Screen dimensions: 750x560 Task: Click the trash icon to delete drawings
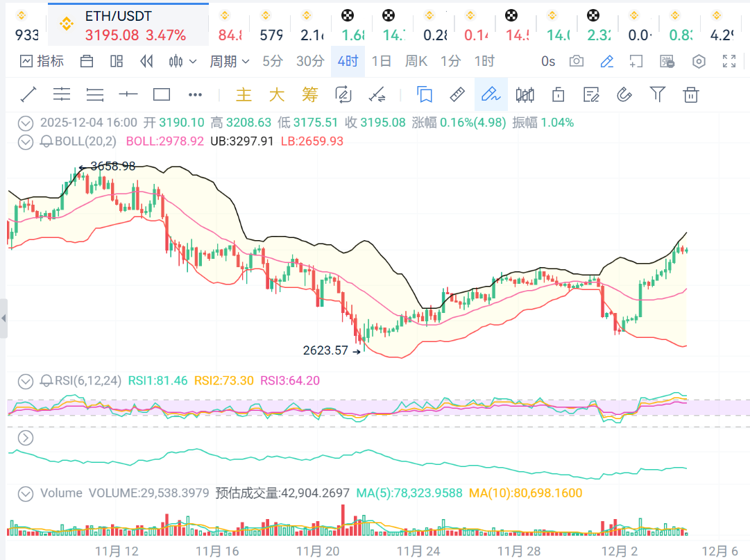(690, 94)
